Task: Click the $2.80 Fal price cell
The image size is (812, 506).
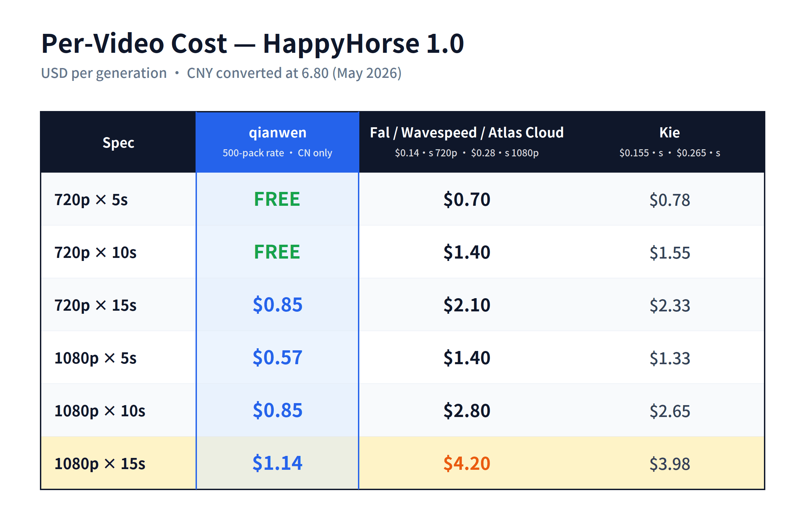Action: (467, 411)
